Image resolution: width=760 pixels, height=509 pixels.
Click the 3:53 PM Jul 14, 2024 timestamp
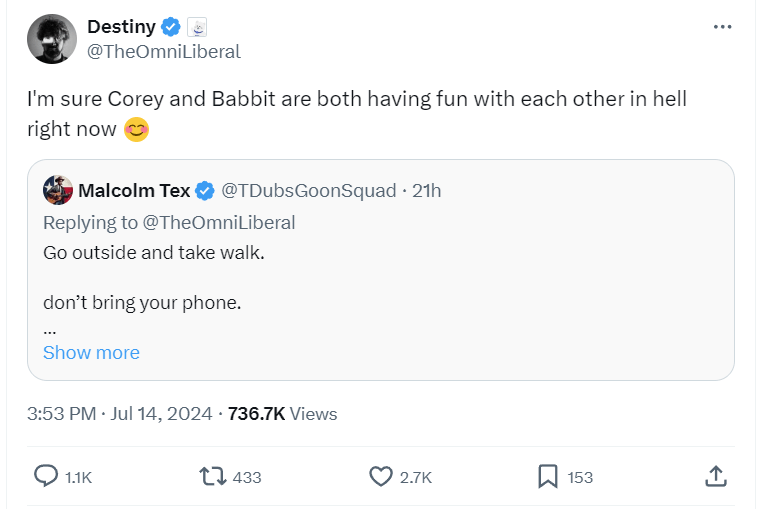pos(119,413)
